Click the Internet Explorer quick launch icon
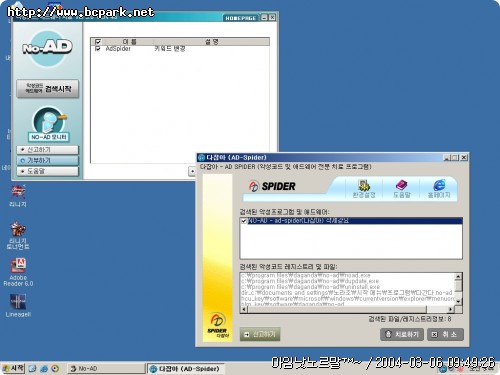Viewport: 500px width, 375px height. (x=44, y=369)
